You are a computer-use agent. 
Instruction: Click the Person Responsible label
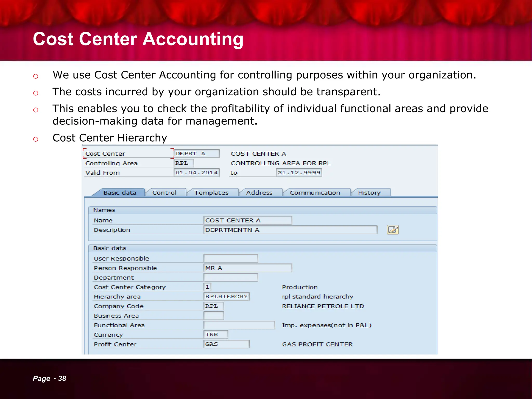pyautogui.click(x=125, y=268)
